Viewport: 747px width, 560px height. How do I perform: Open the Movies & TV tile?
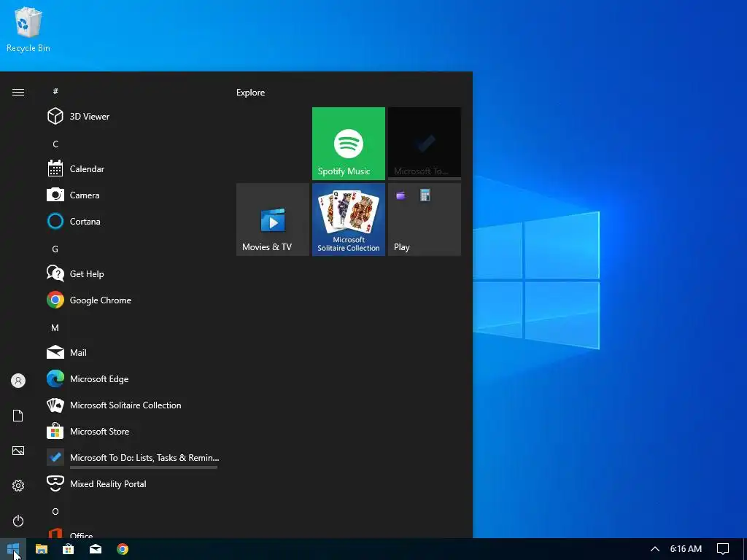[x=273, y=219]
